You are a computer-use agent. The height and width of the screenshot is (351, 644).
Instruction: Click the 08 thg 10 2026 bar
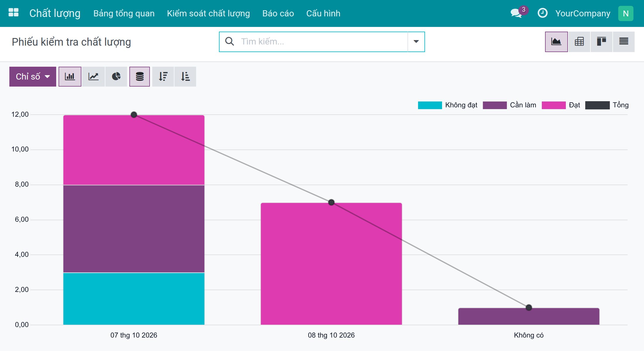tap(331, 264)
